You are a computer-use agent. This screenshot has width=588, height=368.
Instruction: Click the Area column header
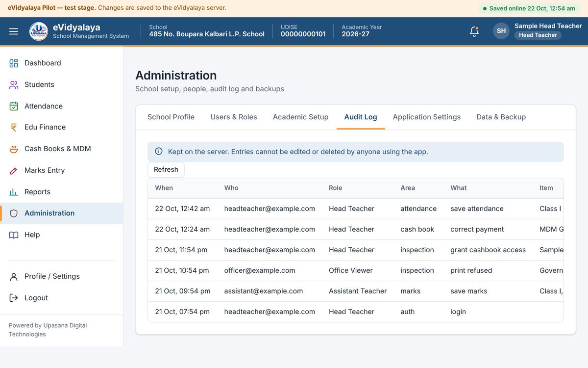(x=408, y=188)
